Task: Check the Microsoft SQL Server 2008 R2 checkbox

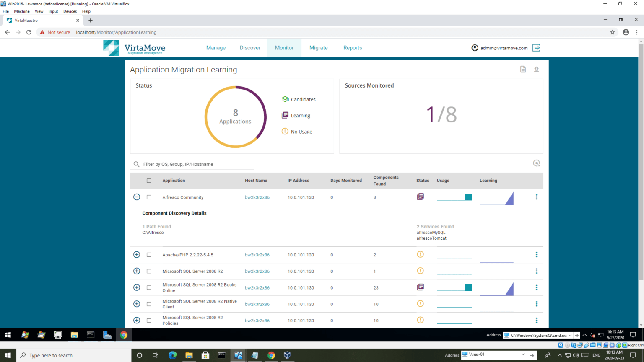Action: click(149, 271)
